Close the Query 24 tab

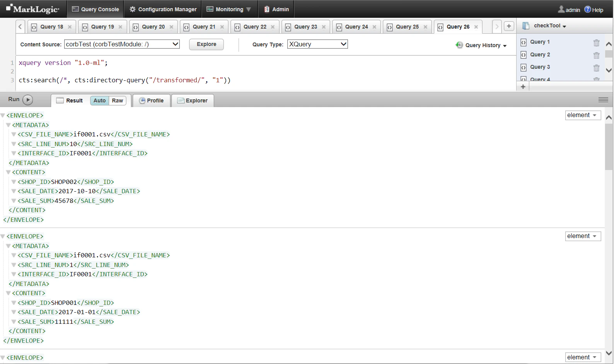pyautogui.click(x=374, y=27)
